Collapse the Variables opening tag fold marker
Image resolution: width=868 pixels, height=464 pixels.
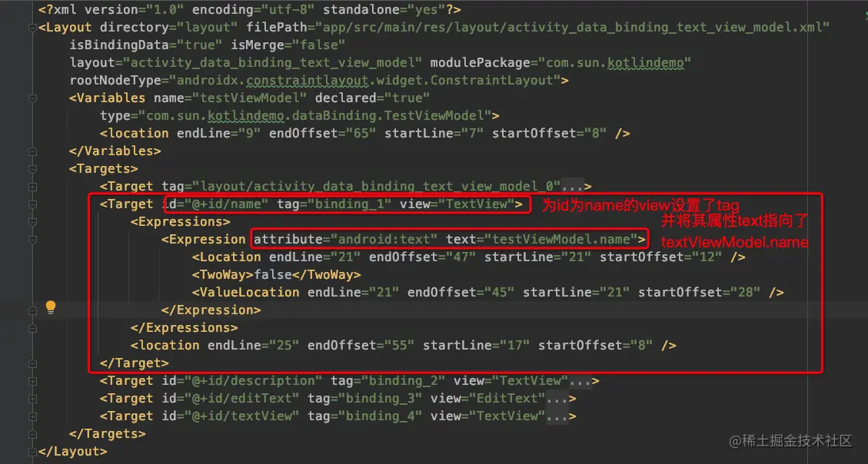32,98
